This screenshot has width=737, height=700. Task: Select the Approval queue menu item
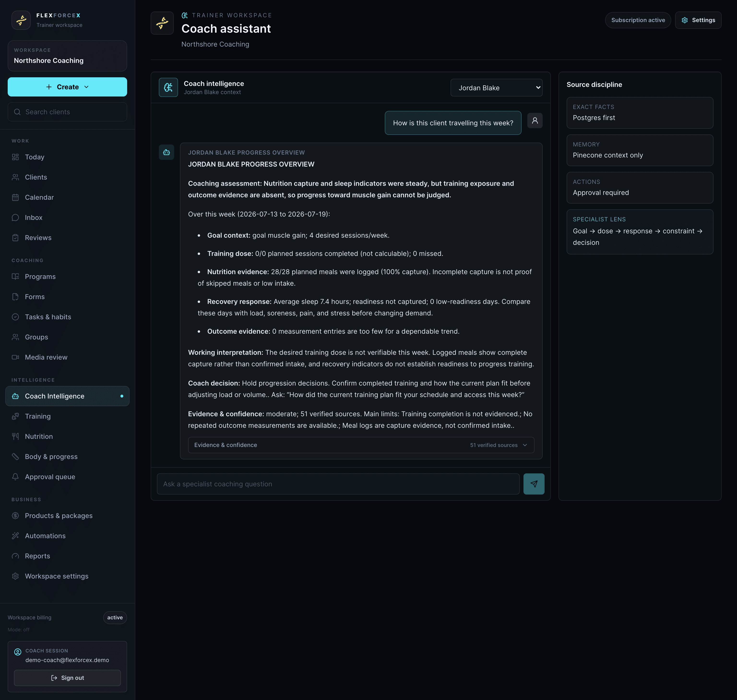pos(67,477)
